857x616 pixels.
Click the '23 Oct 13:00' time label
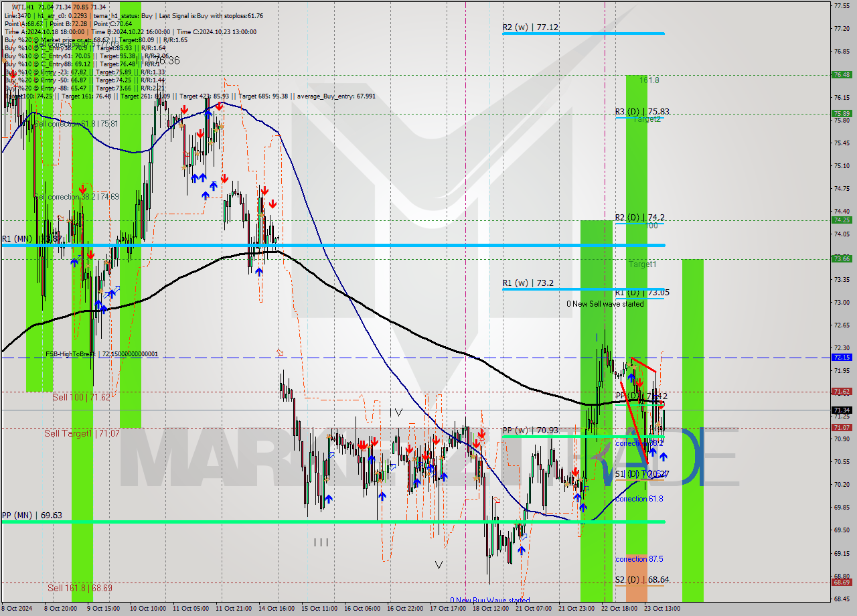coord(664,609)
